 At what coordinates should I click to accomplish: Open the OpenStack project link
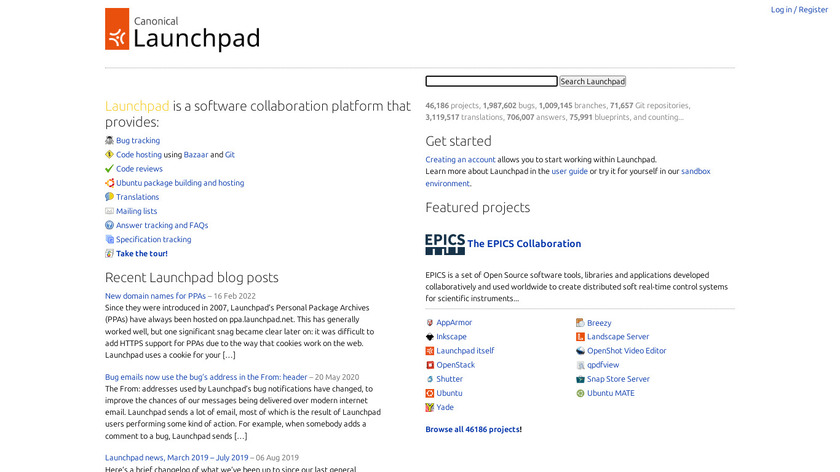455,365
